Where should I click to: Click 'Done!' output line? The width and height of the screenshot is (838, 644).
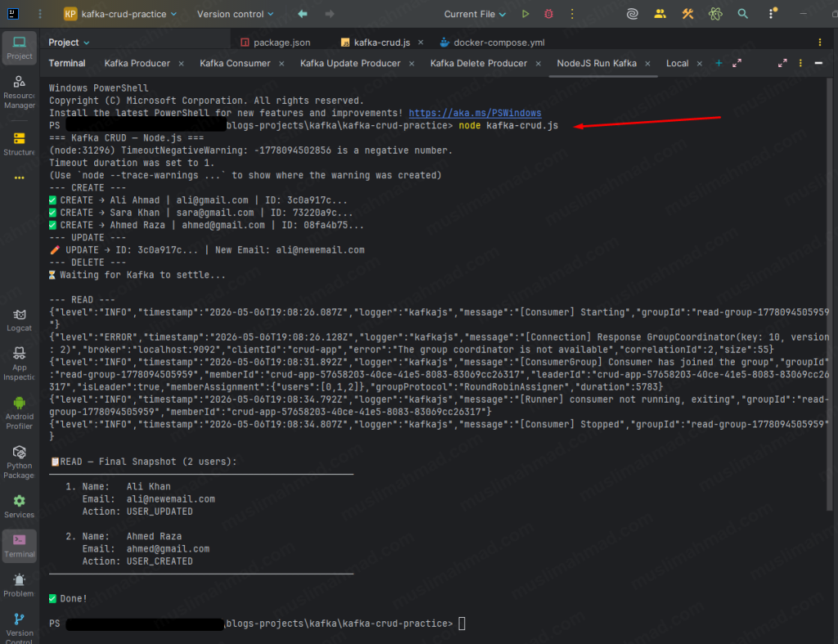click(x=68, y=598)
